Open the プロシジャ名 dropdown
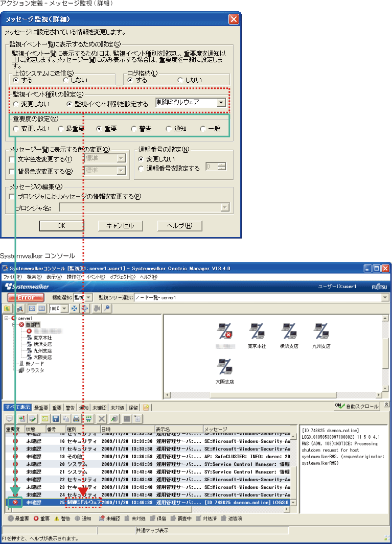 pos(225,207)
